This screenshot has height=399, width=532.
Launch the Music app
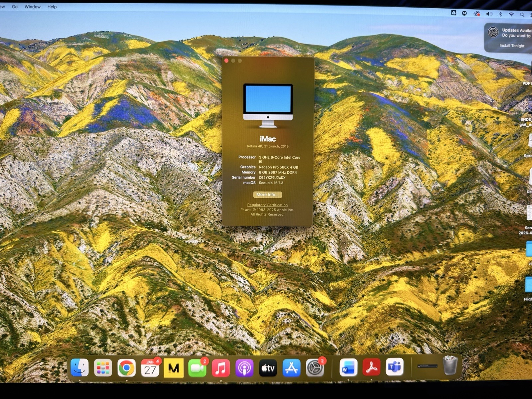point(221,368)
